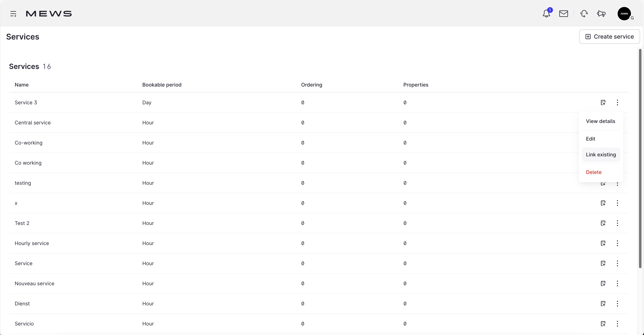
Task: Click the headset support icon
Action: (584, 13)
